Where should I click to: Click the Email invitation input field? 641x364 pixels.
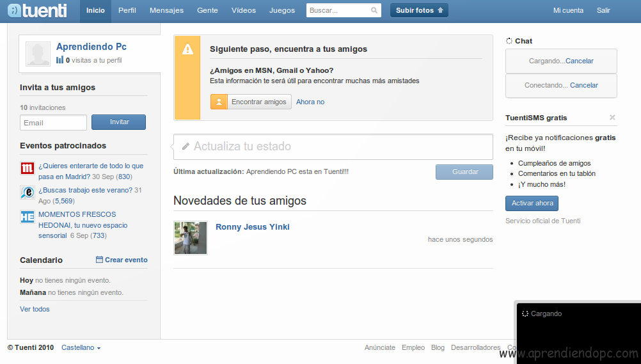coord(53,123)
